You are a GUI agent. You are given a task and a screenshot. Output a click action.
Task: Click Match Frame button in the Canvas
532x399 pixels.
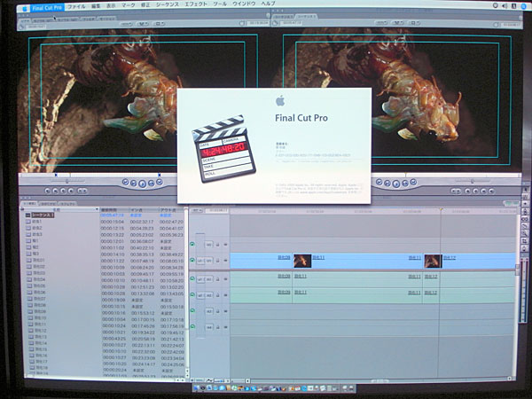pyautogui.click(x=491, y=192)
